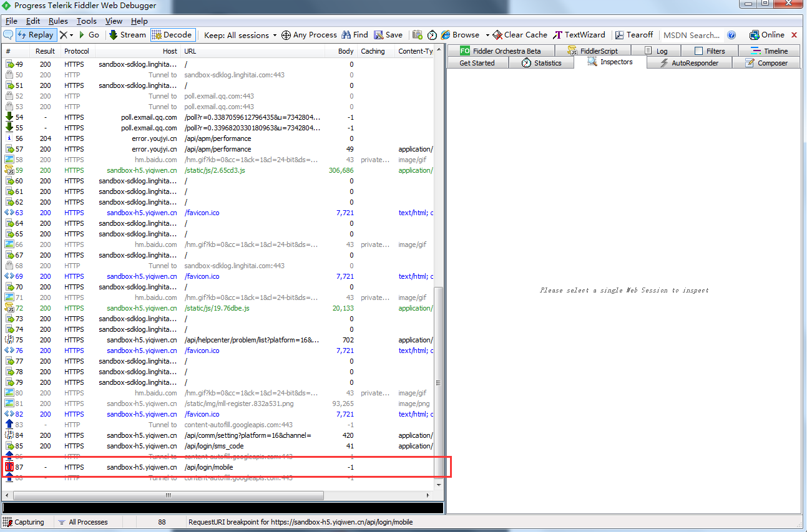This screenshot has height=532, width=807.
Task: Switch to the FiddlerScript tab
Action: pyautogui.click(x=592, y=51)
